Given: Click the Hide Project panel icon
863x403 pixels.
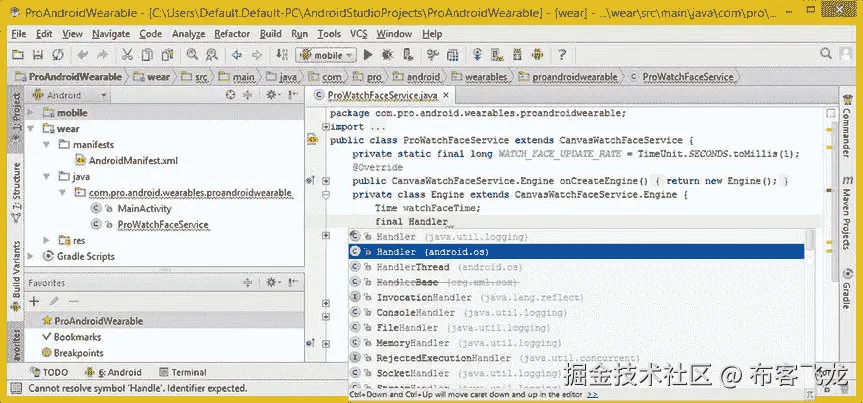Looking at the screenshot, I should [294, 95].
